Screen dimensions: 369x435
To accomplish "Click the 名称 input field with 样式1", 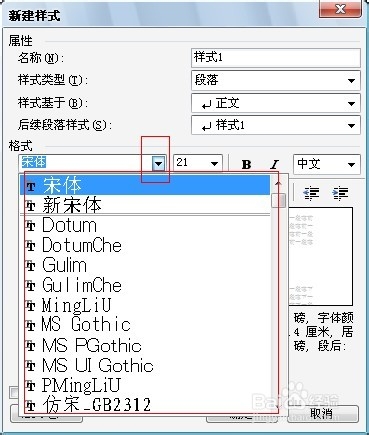I will point(276,58).
